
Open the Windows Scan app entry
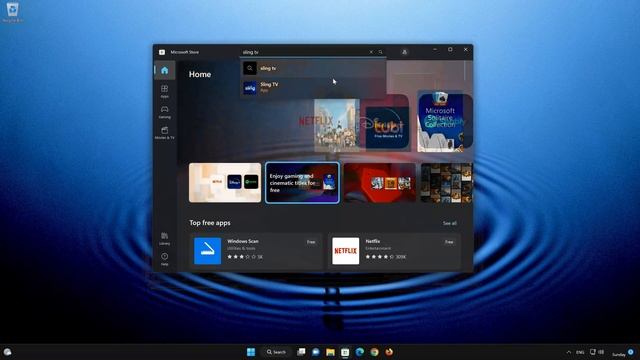[x=256, y=251]
